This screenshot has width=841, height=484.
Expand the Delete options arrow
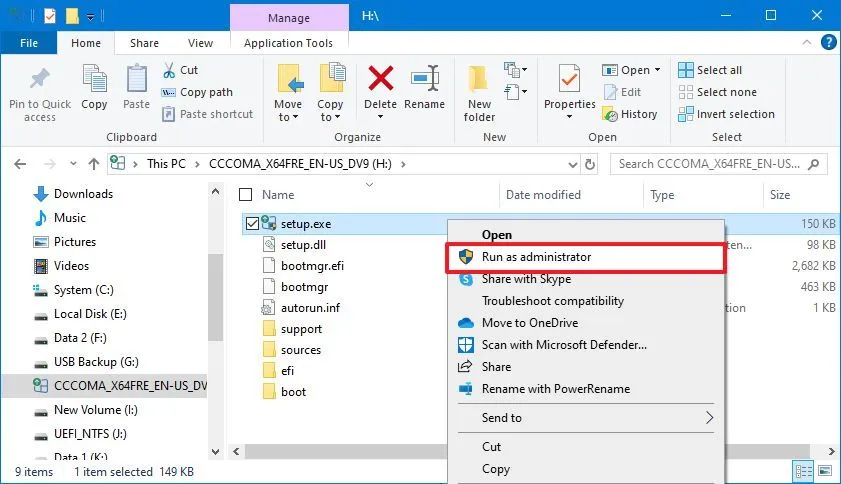point(380,116)
